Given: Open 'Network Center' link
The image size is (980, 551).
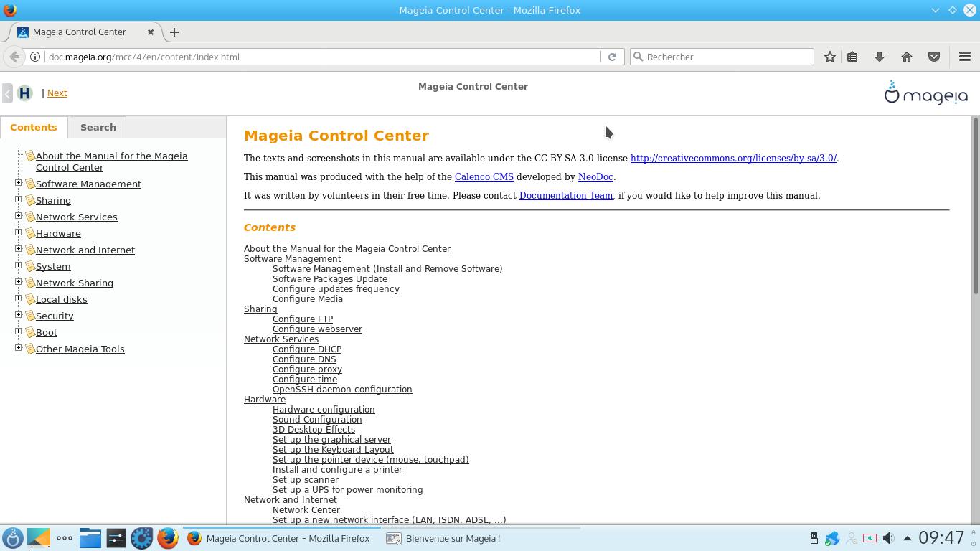Looking at the screenshot, I should [306, 509].
